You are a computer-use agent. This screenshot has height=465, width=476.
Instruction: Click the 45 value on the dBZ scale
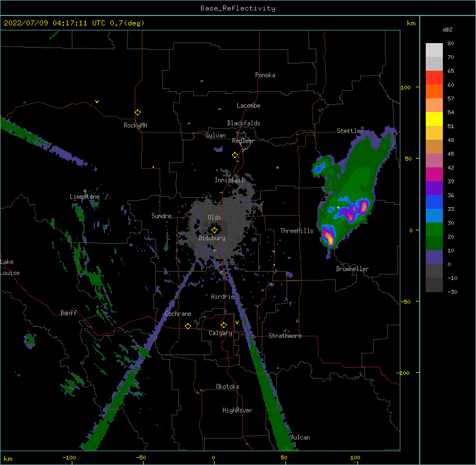click(x=451, y=154)
